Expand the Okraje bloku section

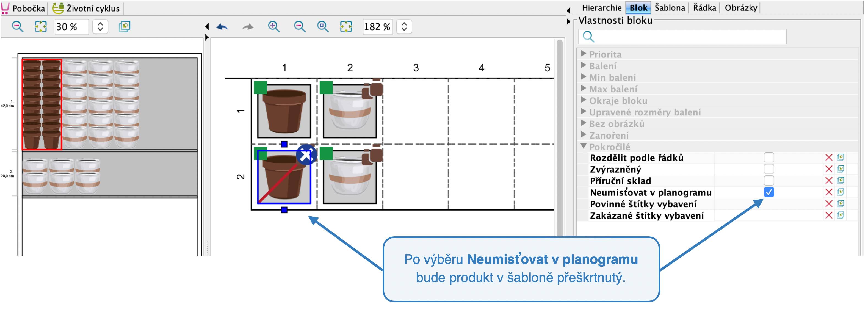click(583, 100)
